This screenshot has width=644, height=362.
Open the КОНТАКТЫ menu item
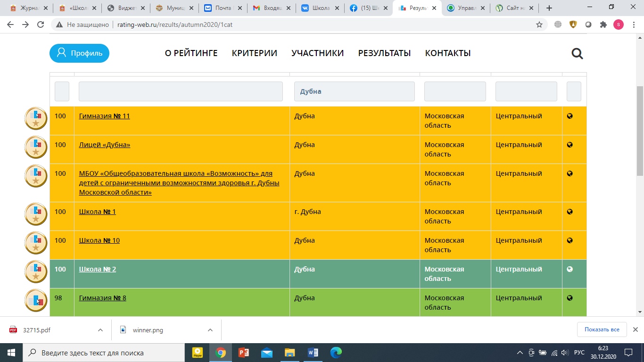(448, 53)
